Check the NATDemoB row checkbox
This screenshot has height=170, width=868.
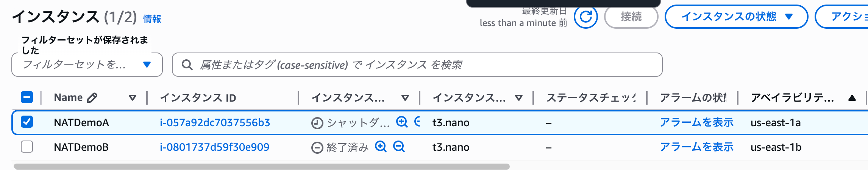[x=27, y=147]
